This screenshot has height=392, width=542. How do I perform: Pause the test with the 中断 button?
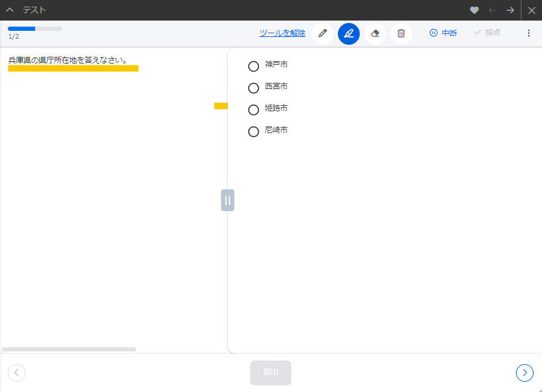click(x=443, y=33)
